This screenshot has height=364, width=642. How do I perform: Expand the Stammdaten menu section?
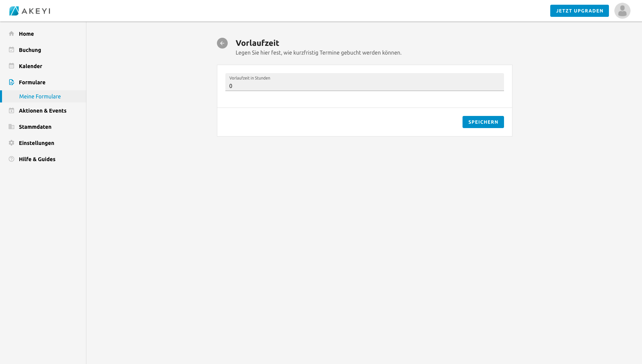click(x=35, y=127)
